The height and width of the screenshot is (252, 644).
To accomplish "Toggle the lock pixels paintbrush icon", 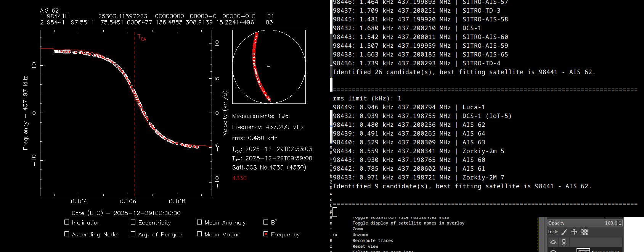I will (564, 232).
